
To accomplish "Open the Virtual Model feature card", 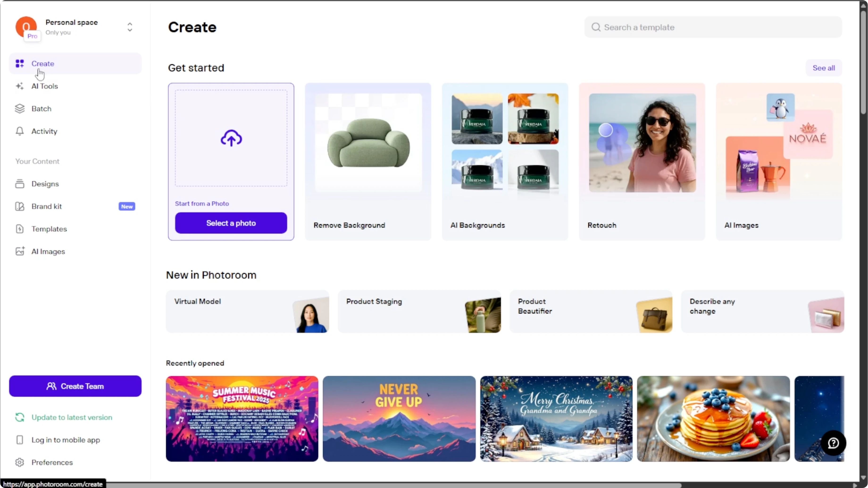I will [247, 311].
